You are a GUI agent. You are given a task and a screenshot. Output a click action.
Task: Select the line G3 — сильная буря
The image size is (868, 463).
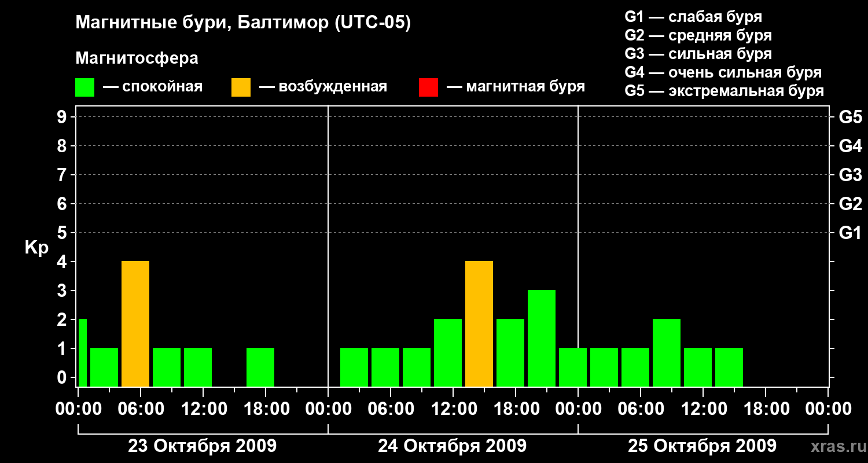coord(698,54)
